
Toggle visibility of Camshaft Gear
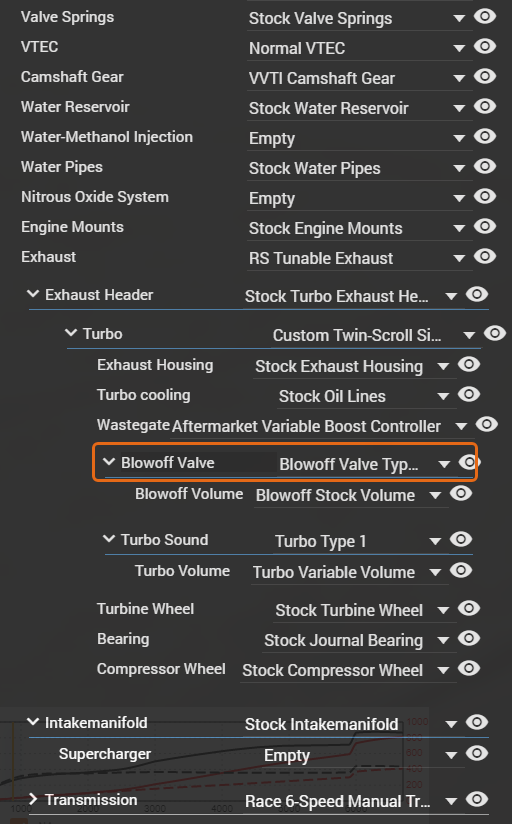(x=485, y=76)
